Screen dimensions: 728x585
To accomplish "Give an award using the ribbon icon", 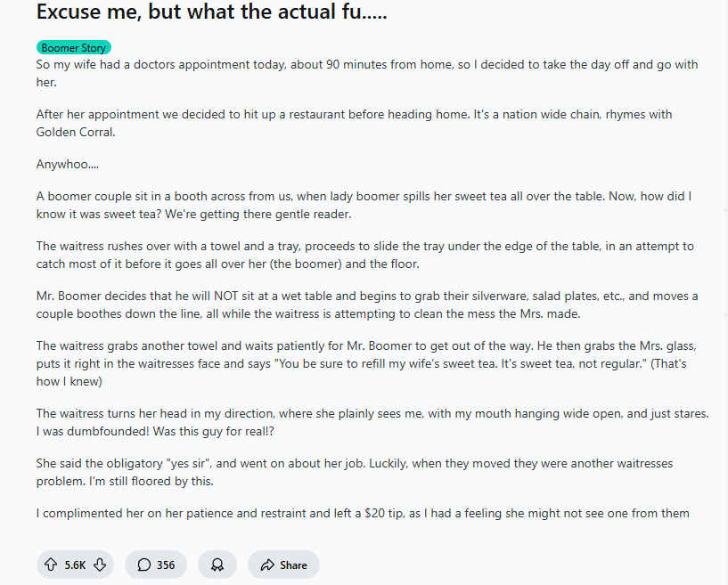I will pos(217,565).
